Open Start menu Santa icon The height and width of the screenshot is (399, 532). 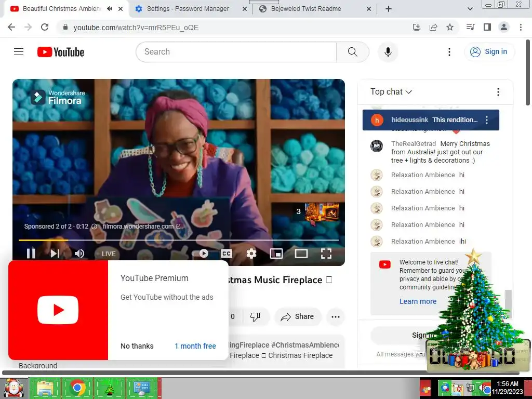13,388
